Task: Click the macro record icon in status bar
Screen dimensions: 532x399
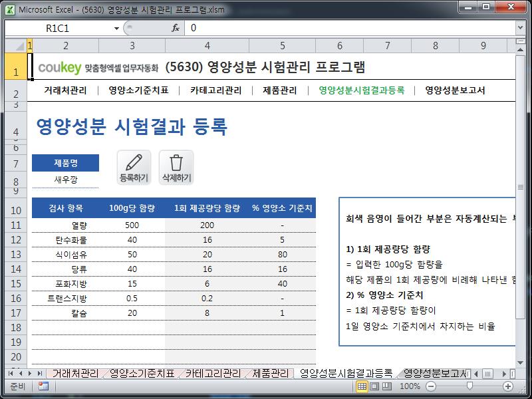Action: (x=43, y=386)
